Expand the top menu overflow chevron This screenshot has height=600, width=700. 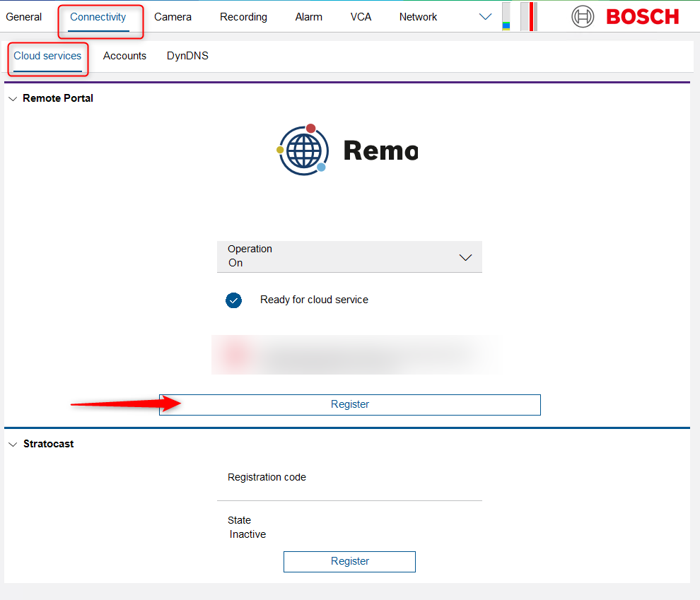pyautogui.click(x=485, y=17)
